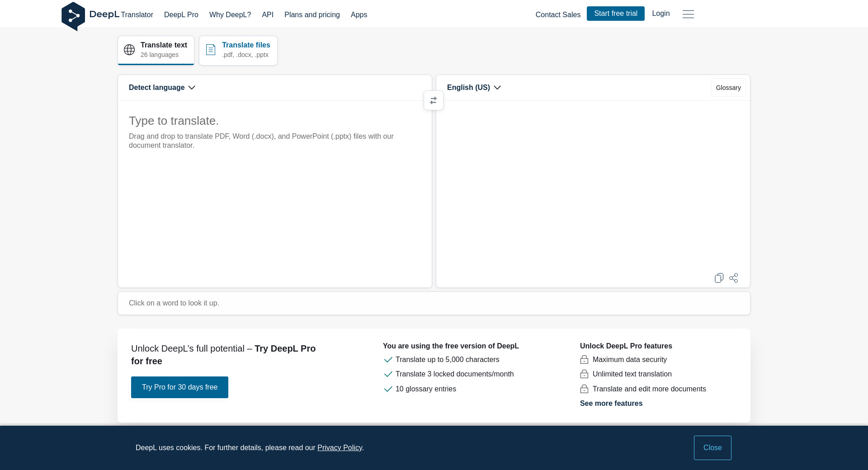This screenshot has height=470, width=868.
Task: Click the lock icon beside Maximum data security
Action: 584,360
